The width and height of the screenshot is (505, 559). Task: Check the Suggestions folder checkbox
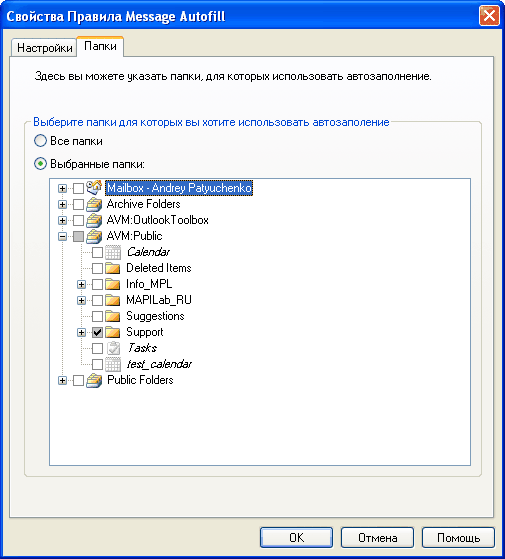97,316
